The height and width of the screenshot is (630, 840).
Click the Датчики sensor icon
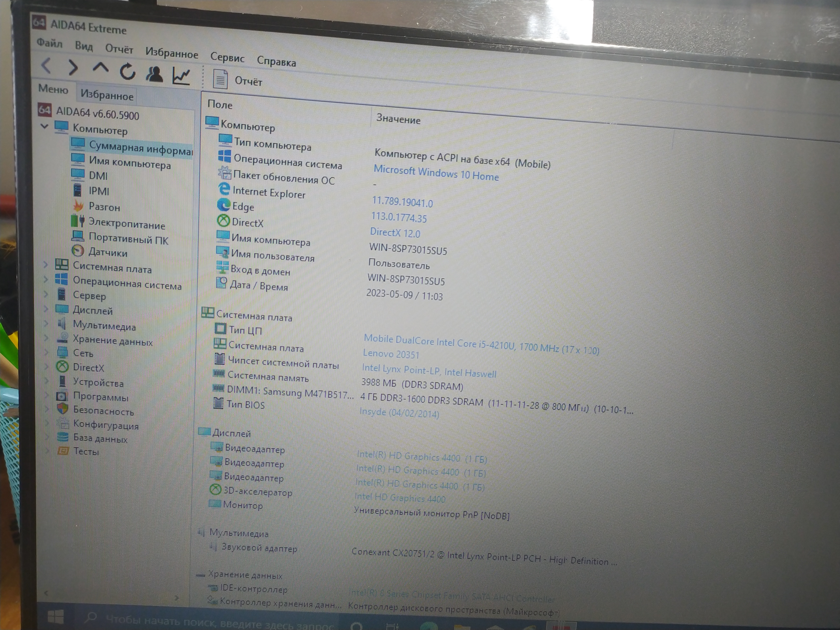pyautogui.click(x=77, y=251)
